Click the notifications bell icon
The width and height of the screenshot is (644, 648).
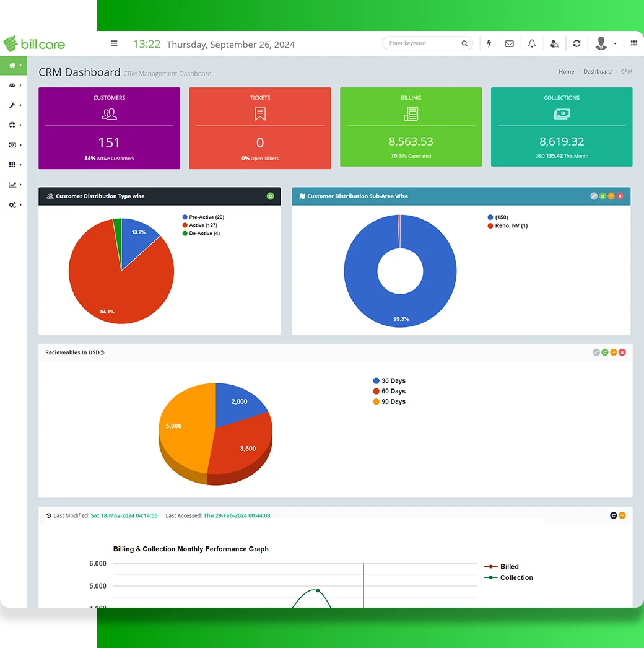coord(532,43)
